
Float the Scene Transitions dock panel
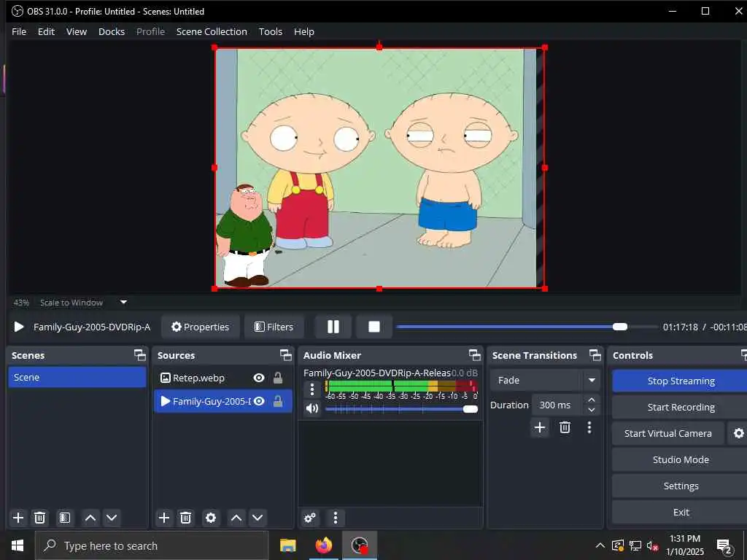coord(595,355)
